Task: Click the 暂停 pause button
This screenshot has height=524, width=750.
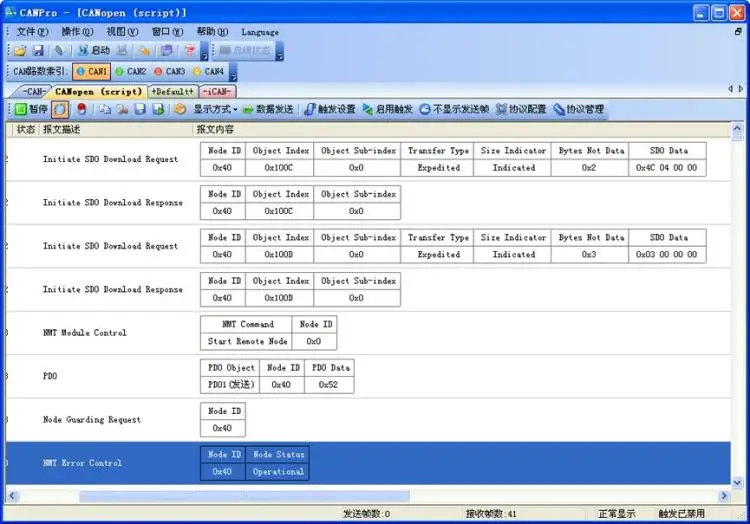Action: click(x=31, y=109)
